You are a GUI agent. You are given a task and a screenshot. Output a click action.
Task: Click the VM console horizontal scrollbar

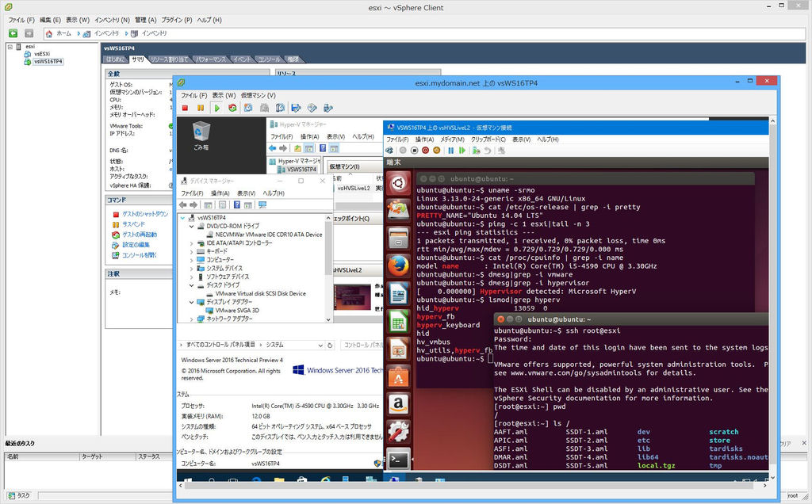pyautogui.click(x=473, y=485)
